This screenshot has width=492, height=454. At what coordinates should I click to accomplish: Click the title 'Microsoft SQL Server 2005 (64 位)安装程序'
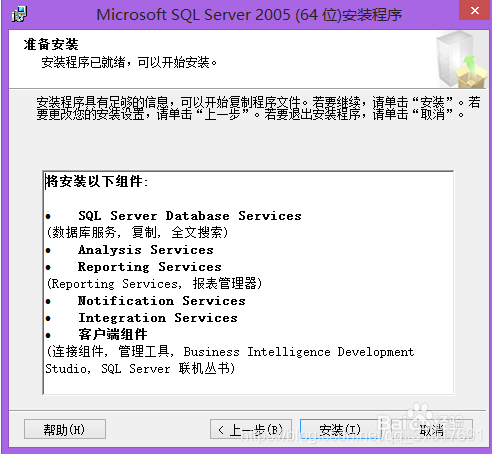coord(249,15)
